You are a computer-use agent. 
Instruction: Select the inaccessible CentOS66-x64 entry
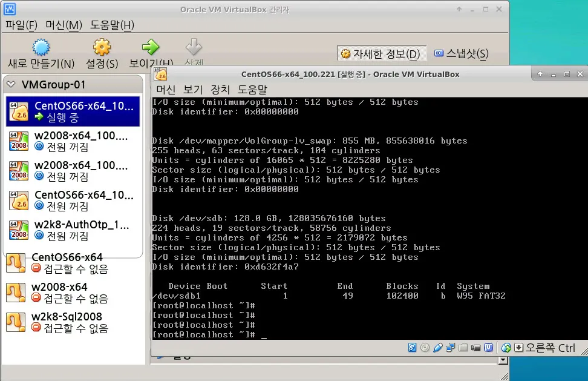pos(73,263)
